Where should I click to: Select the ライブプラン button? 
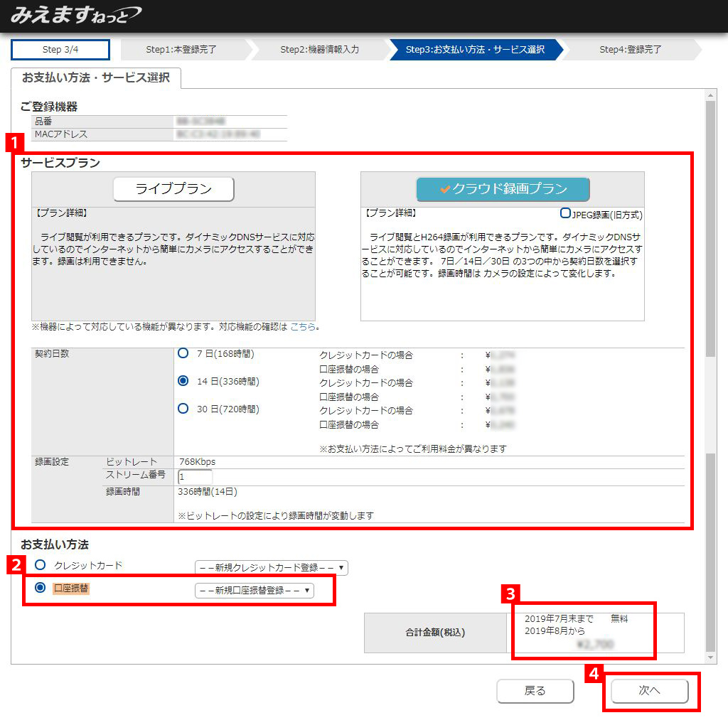(x=173, y=189)
